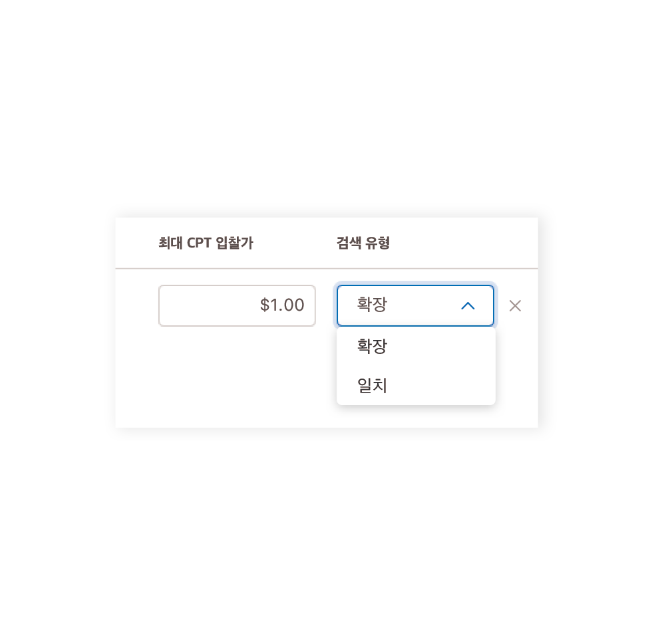Choose the 일치 match type option
The width and height of the screenshot is (652, 644).
pos(373,386)
